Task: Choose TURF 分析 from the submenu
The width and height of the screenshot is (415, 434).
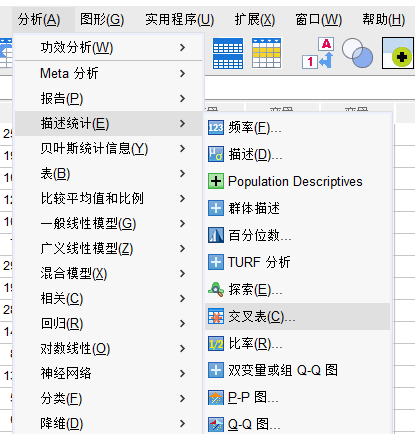Action: tap(297, 262)
